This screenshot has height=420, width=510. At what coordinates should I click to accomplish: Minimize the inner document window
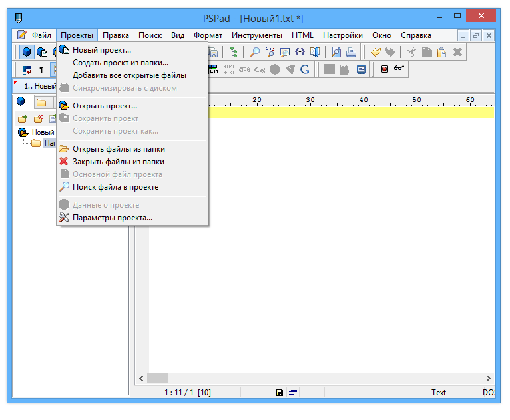click(463, 35)
